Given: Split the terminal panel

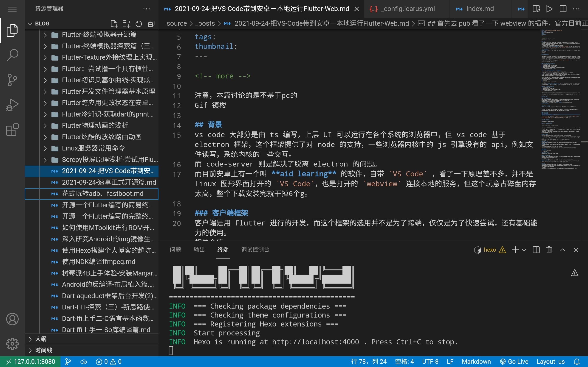Looking at the screenshot, I should tap(536, 250).
